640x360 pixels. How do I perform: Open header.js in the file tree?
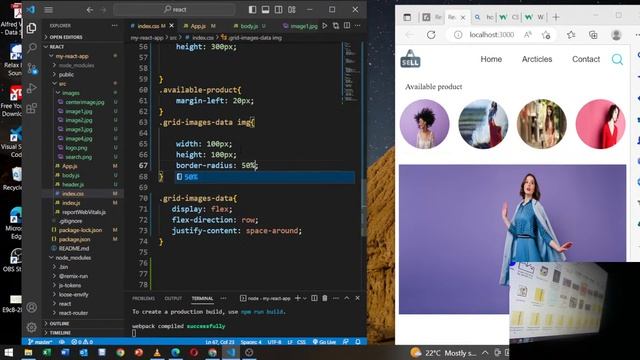73,184
